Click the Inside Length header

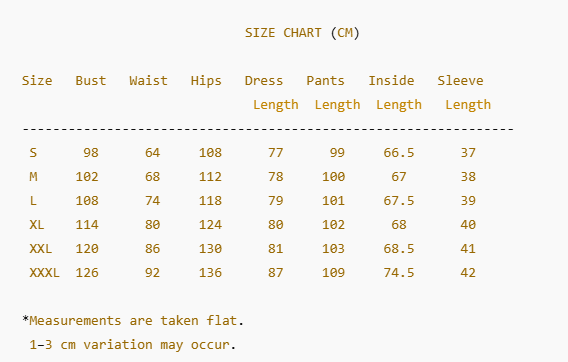[395, 93]
